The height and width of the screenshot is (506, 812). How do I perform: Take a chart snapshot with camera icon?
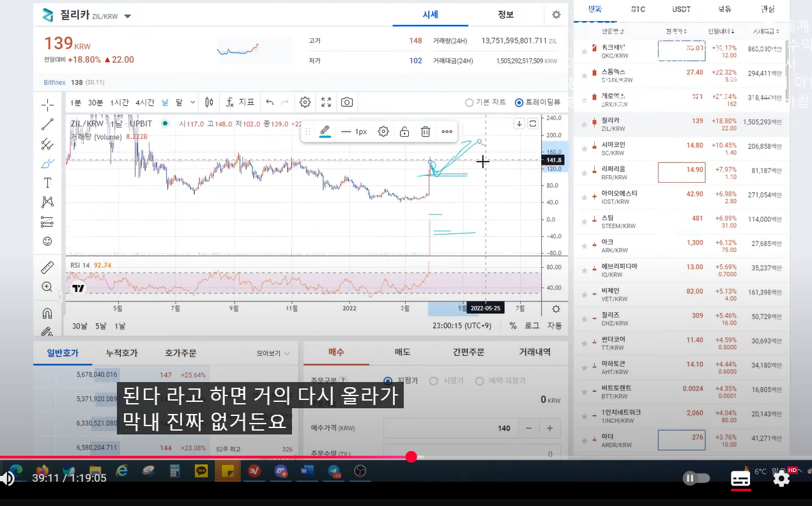(347, 102)
